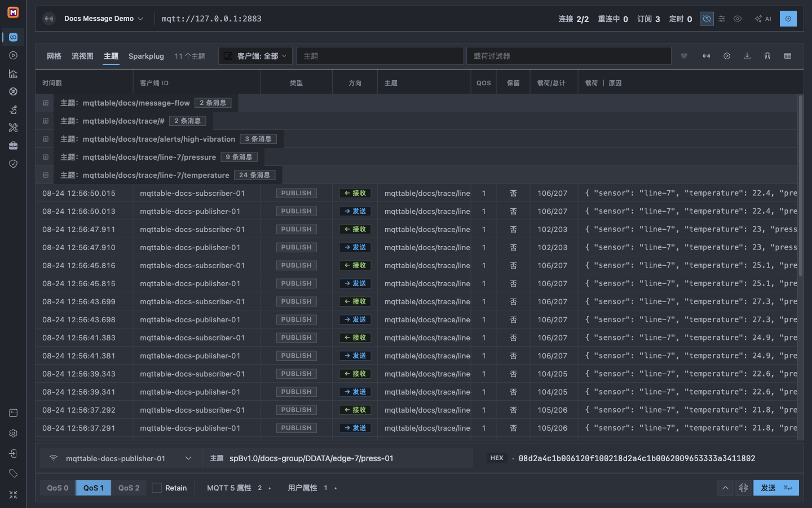Click the play-circle icon in filter toolbar
Screen dimensions: 812x508
[727, 56]
